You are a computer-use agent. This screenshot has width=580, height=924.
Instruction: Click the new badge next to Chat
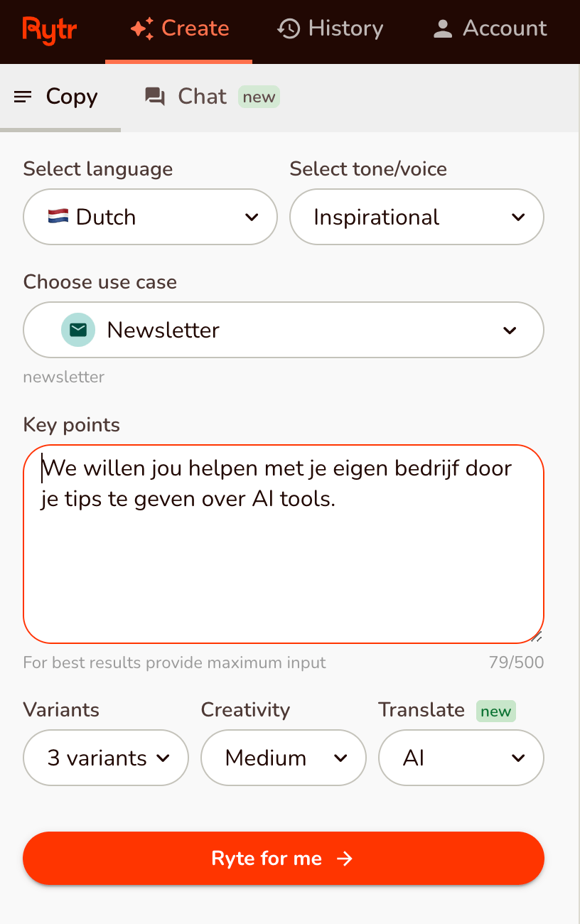pos(258,97)
